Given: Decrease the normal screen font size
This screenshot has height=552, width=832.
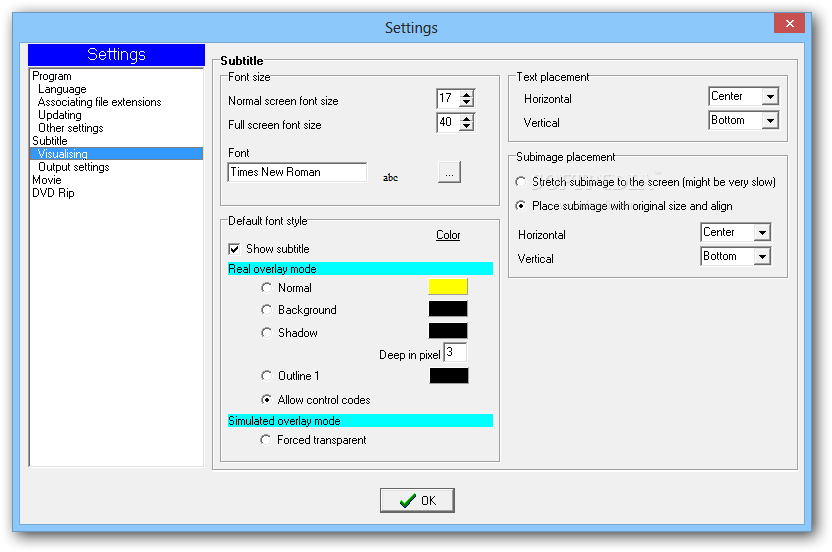Looking at the screenshot, I should click(x=466, y=102).
